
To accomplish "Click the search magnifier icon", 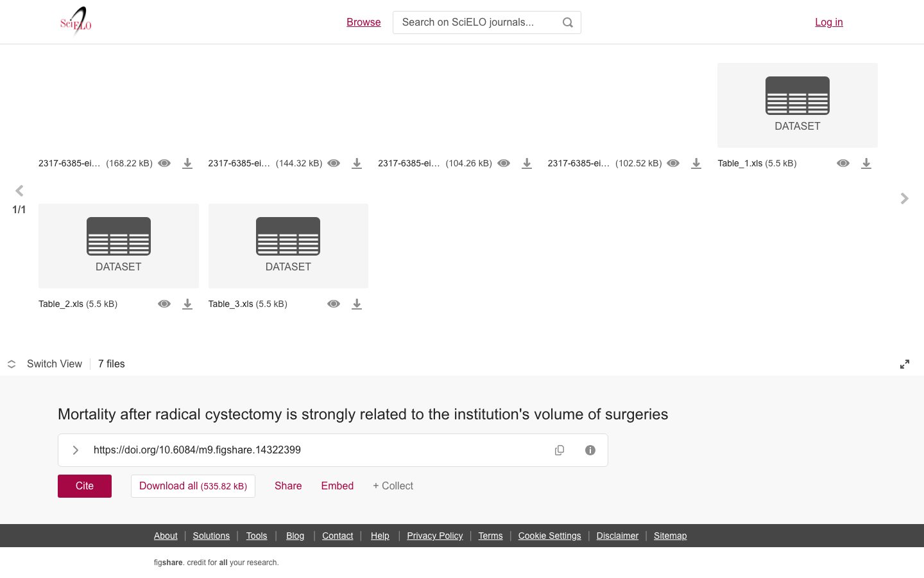I will [x=568, y=22].
